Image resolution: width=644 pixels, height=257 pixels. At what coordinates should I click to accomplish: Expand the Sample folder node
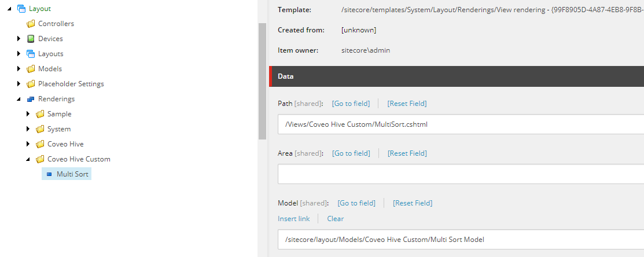click(28, 113)
